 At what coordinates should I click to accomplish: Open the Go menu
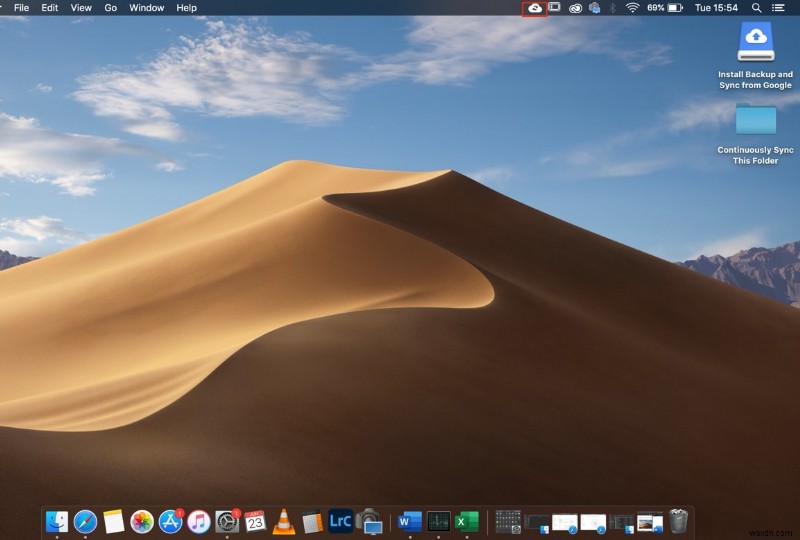(111, 8)
